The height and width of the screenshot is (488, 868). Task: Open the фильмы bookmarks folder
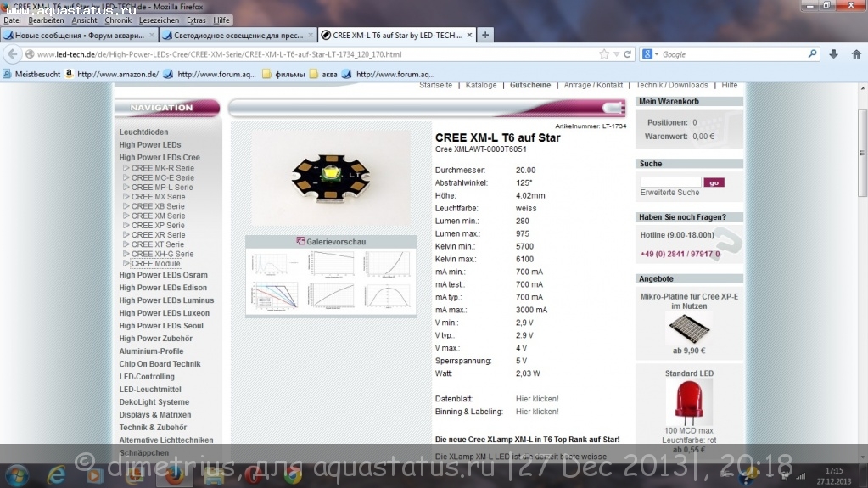click(283, 74)
